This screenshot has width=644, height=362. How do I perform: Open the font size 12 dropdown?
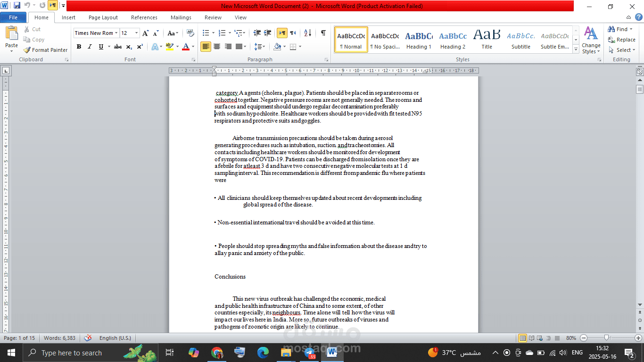pos(137,33)
